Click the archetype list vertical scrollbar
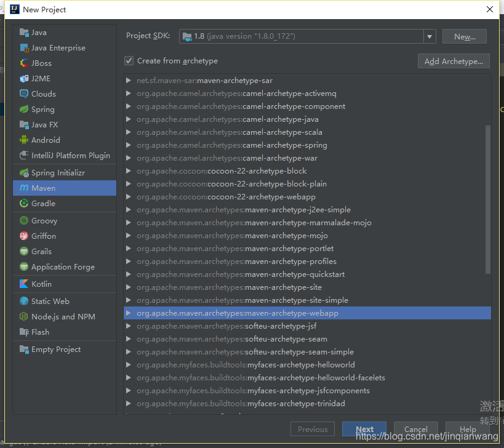This screenshot has height=448, width=504. [x=487, y=199]
